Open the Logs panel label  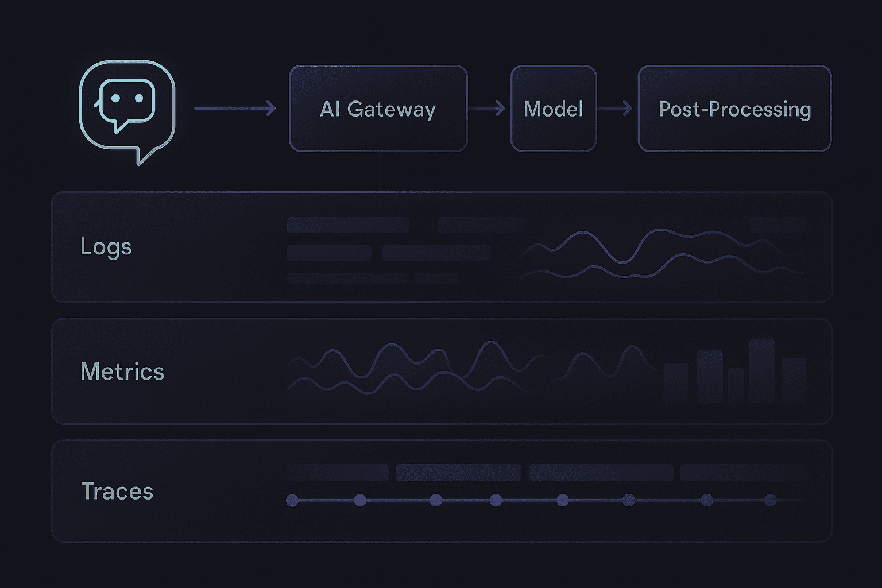106,247
